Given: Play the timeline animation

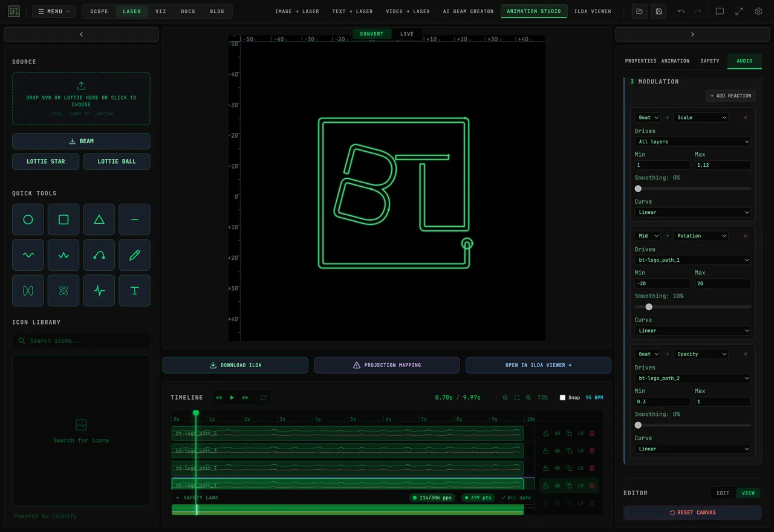Looking at the screenshot, I should coord(232,397).
